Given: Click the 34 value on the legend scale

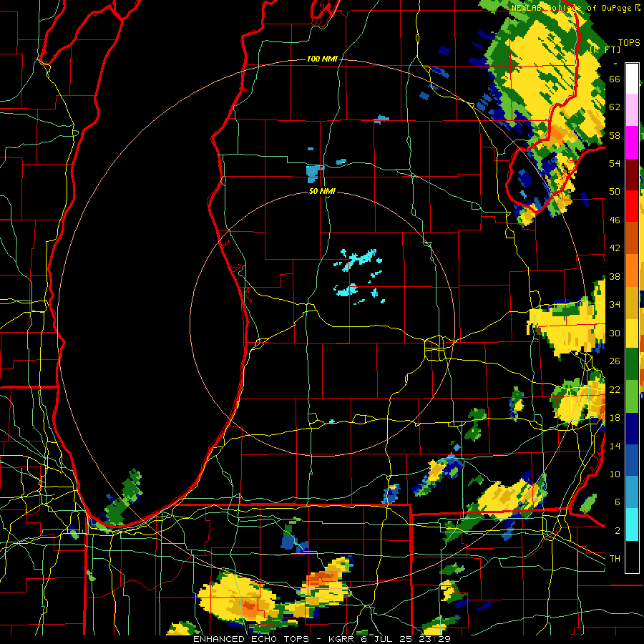Looking at the screenshot, I should tap(615, 305).
